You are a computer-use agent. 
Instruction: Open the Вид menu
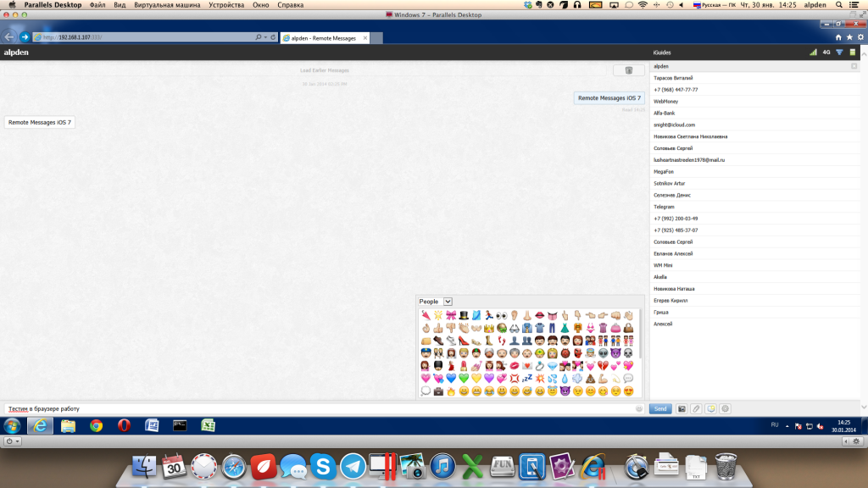120,5
